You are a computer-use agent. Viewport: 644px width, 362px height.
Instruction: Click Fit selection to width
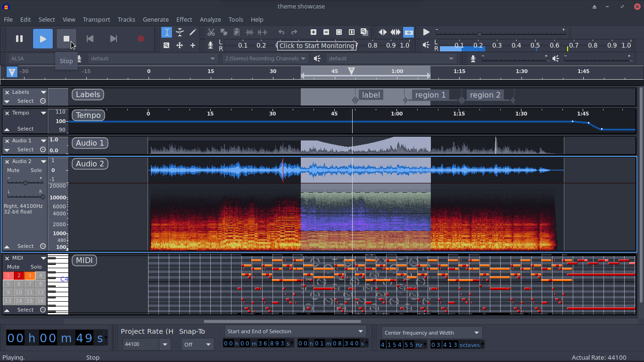[x=339, y=32]
